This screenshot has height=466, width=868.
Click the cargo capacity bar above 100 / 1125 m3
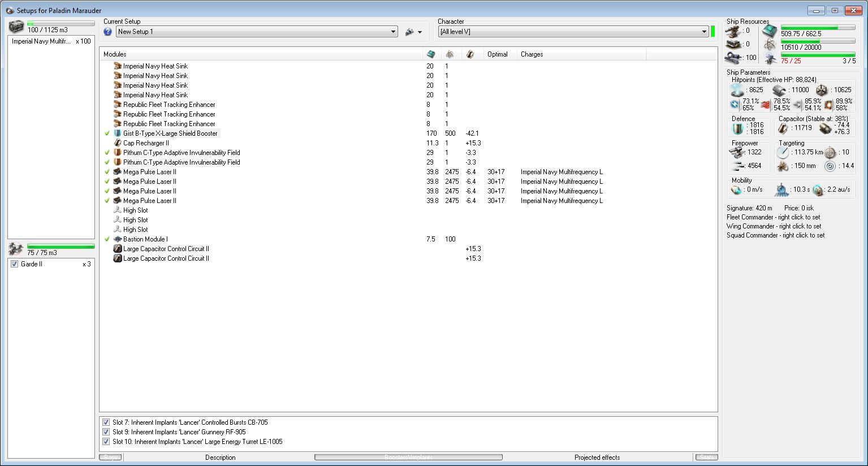(x=61, y=23)
